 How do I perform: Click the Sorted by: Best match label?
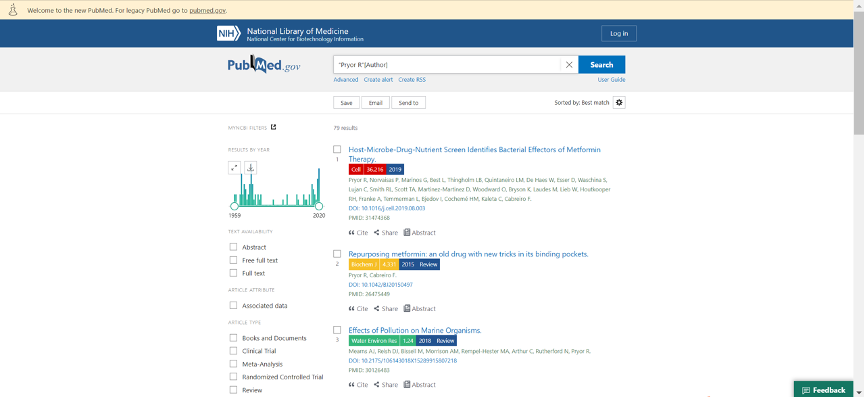pyautogui.click(x=582, y=103)
